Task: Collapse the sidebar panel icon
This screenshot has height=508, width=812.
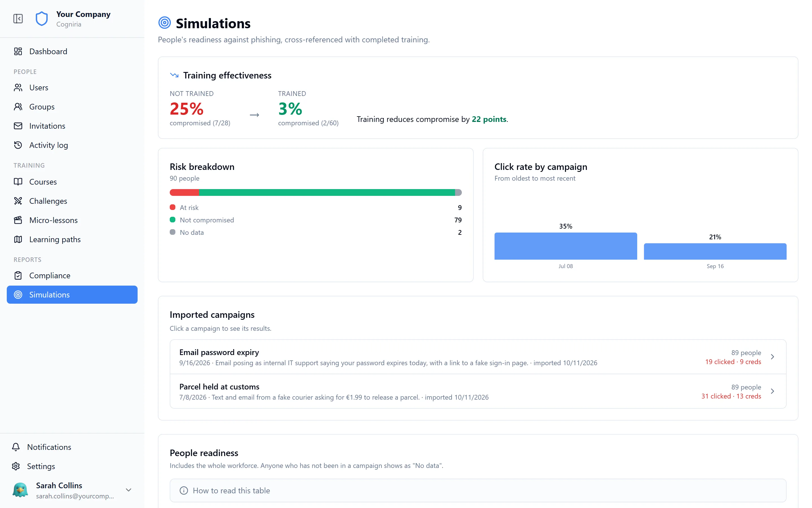Action: 18,18
